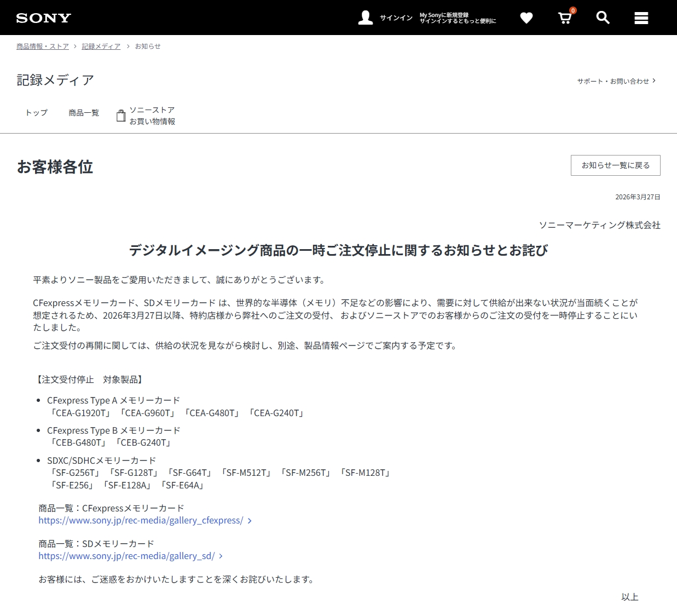Open the hamburger menu

[x=641, y=18]
